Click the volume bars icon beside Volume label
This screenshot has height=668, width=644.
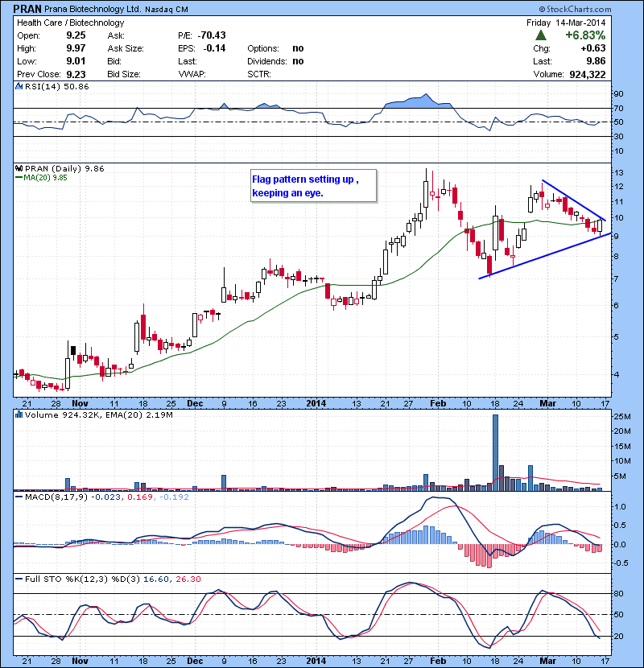tap(19, 414)
